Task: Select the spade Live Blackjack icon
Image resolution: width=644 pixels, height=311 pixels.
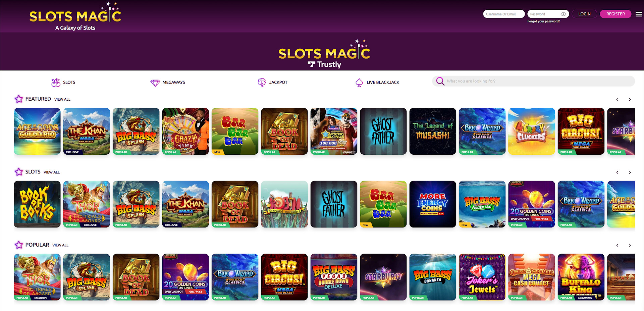Action: pos(359,83)
